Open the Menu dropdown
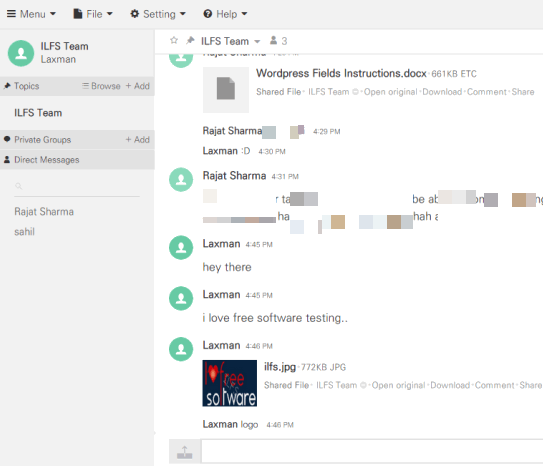The height and width of the screenshot is (466, 543). 32,14
